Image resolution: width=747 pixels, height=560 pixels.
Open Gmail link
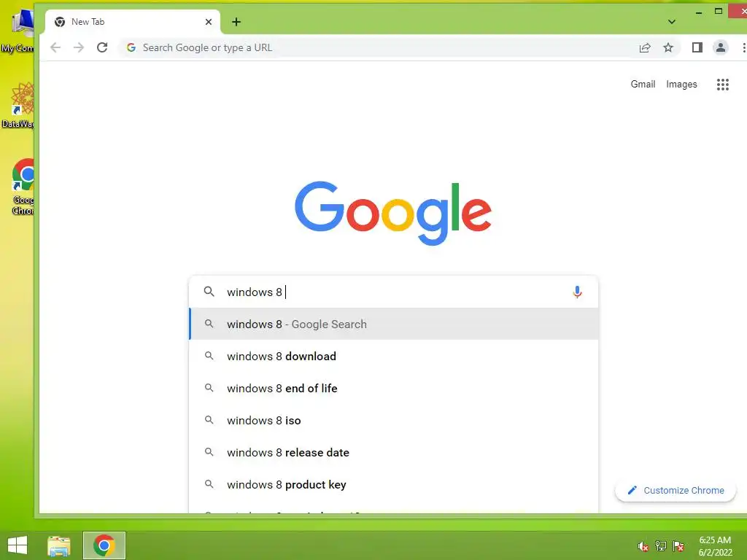click(x=643, y=85)
